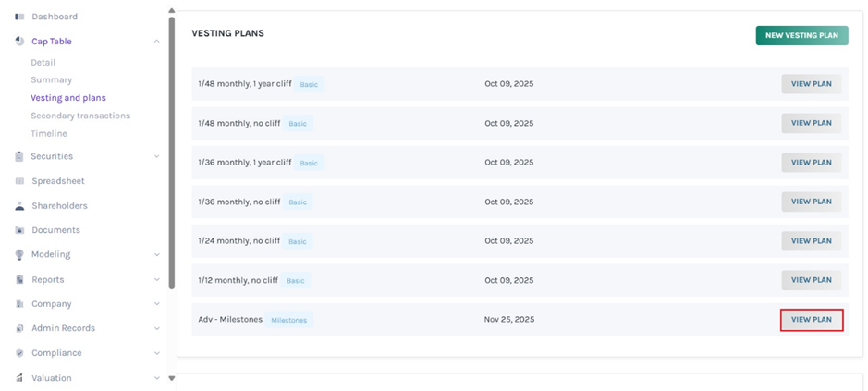Open the Summary submenu item
Viewport: 868px width, 391px height.
tap(51, 80)
